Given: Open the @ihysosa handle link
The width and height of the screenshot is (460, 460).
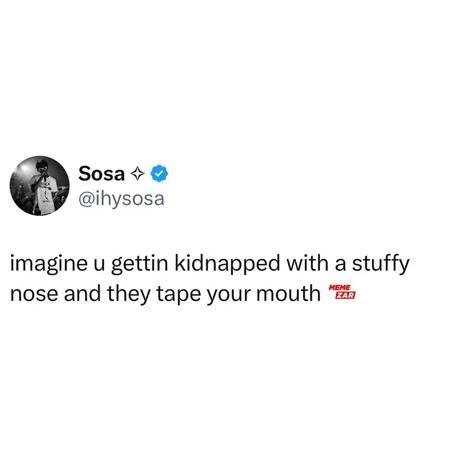Looking at the screenshot, I should click(x=121, y=199).
